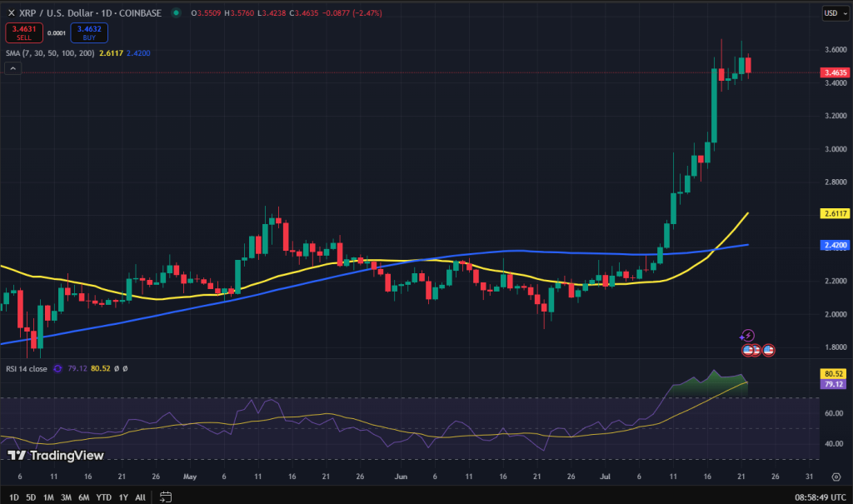This screenshot has height=504, width=853.
Task: Click the 40.00 RSI axis label
Action: coord(834,443)
